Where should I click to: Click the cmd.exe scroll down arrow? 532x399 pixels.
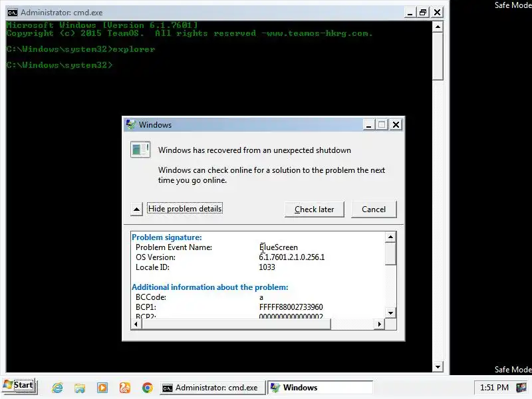point(438,366)
